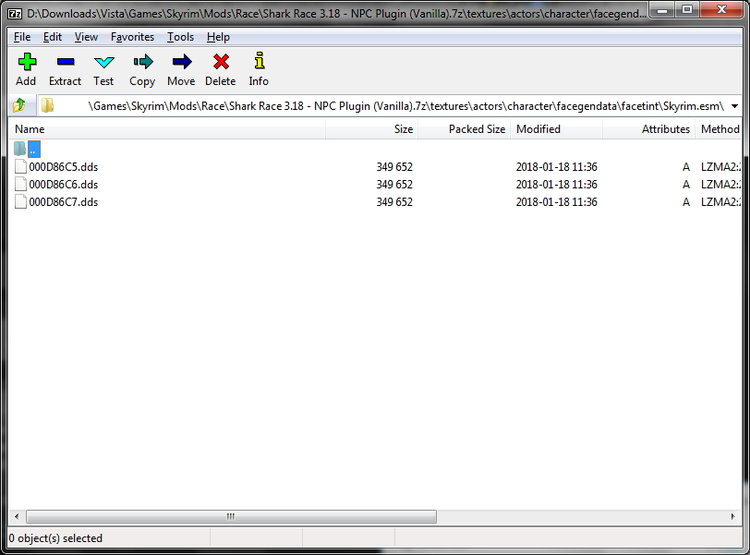Select file name 000D86C6.dds

(x=63, y=185)
